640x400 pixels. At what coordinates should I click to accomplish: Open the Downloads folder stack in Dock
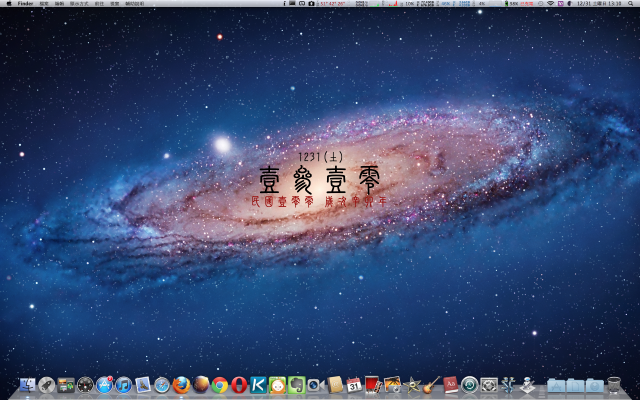tap(594, 385)
